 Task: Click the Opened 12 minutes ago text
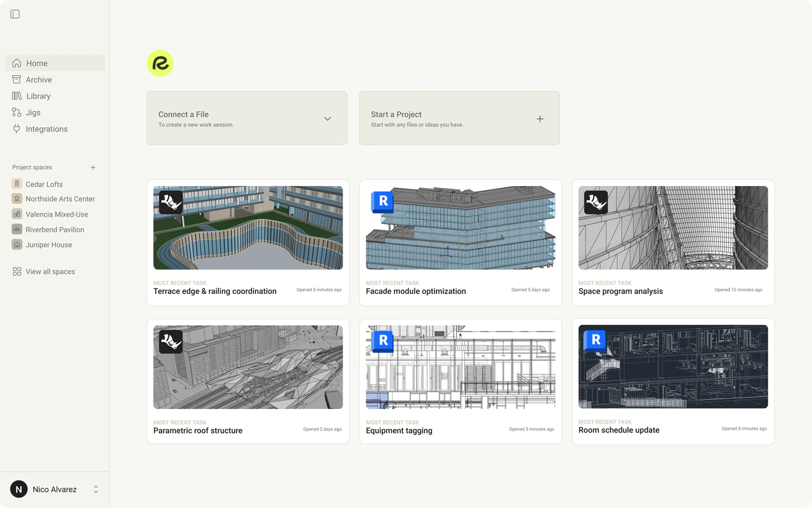click(x=738, y=290)
